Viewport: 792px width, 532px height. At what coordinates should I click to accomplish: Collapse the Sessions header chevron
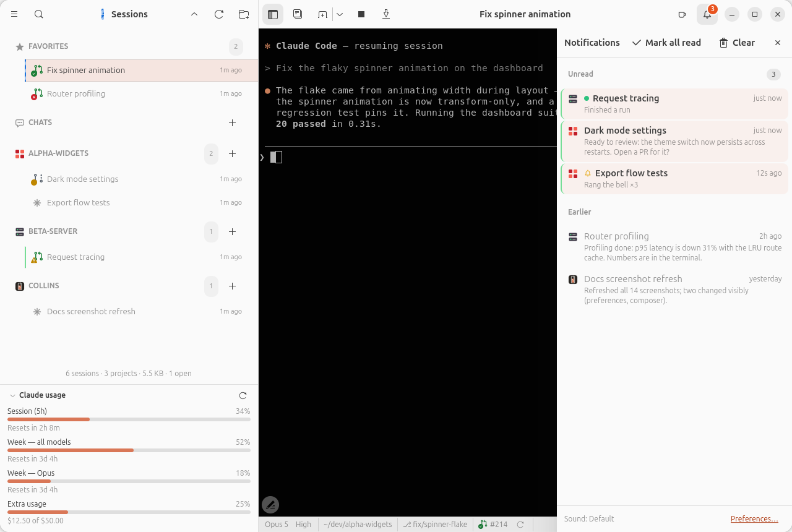coord(194,14)
